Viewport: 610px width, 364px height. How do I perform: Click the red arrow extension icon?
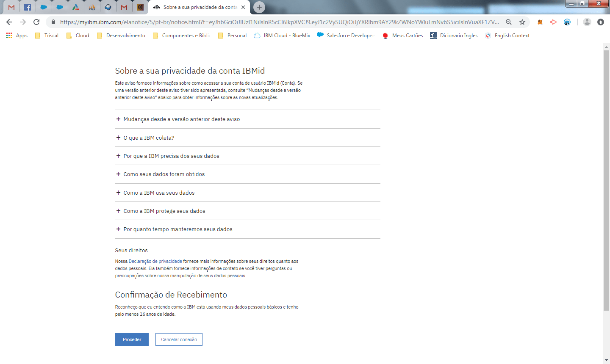(554, 22)
